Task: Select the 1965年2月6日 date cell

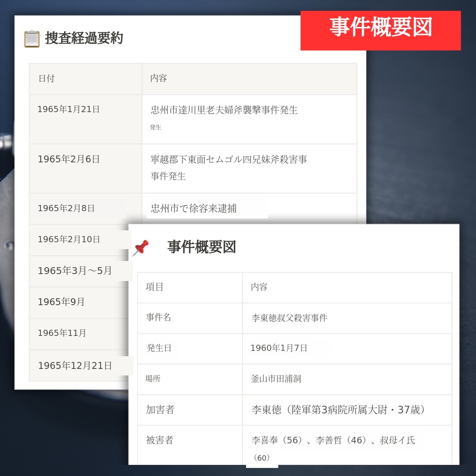Action: click(69, 159)
